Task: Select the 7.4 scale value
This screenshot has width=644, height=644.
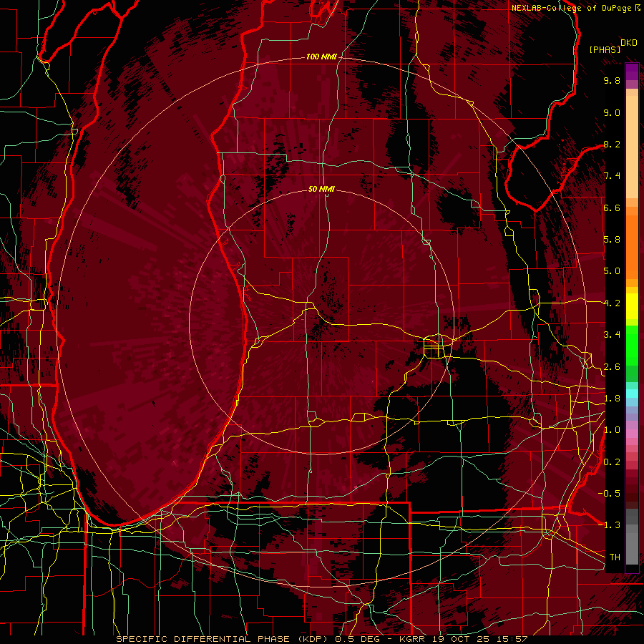Action: pyautogui.click(x=612, y=176)
